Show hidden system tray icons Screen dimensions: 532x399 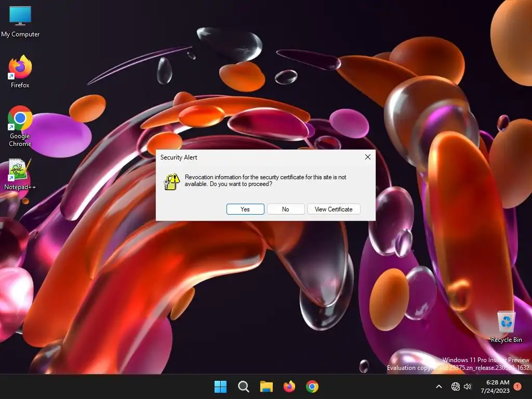[438, 387]
